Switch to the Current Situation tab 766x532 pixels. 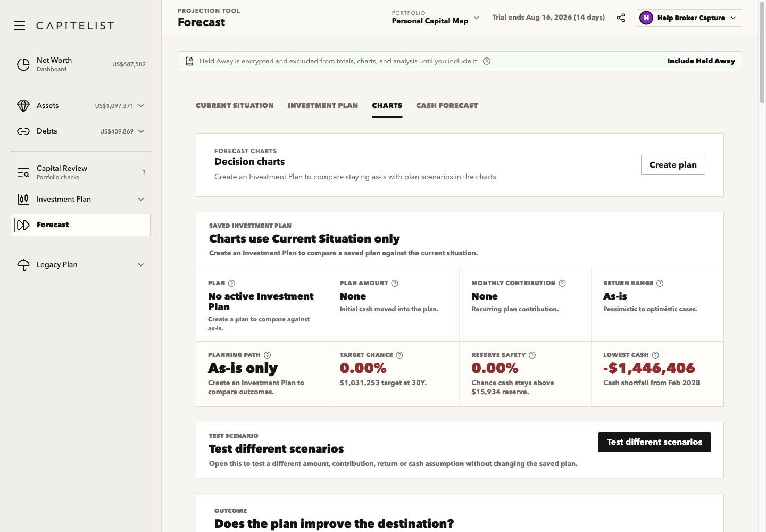coord(235,106)
